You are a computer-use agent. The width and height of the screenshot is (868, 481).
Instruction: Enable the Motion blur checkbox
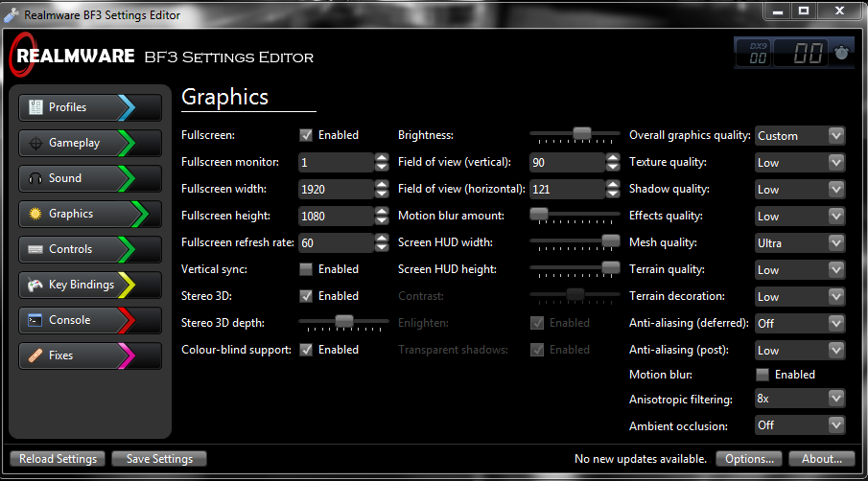tap(762, 375)
